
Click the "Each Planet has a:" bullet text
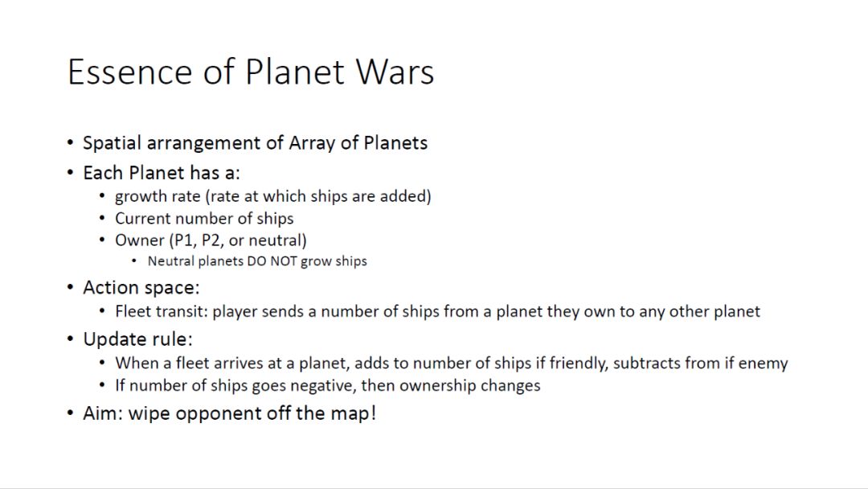point(162,173)
